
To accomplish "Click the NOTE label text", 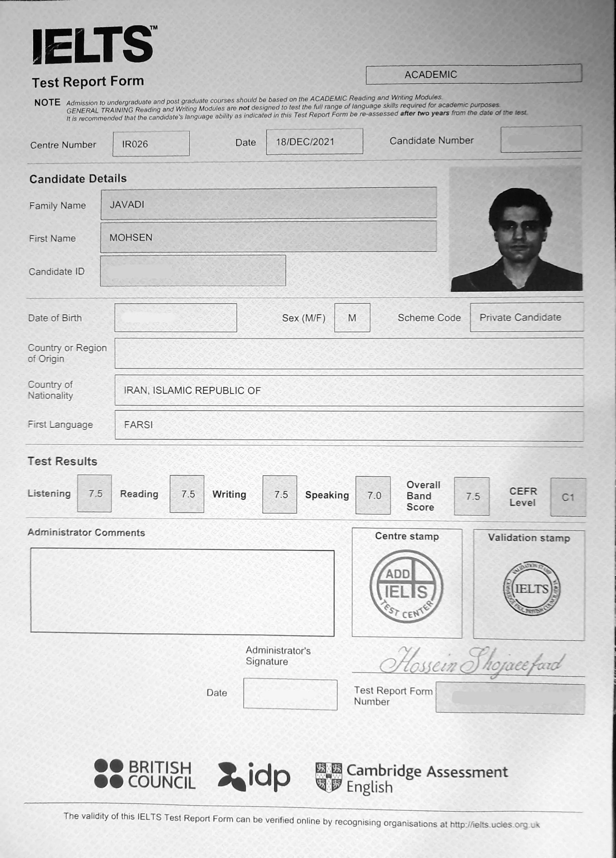I will [x=47, y=103].
